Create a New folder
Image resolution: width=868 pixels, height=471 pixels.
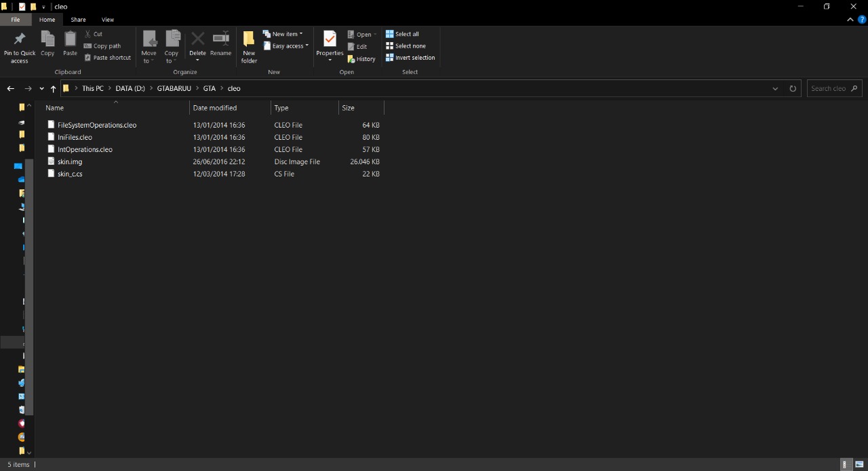(x=250, y=47)
